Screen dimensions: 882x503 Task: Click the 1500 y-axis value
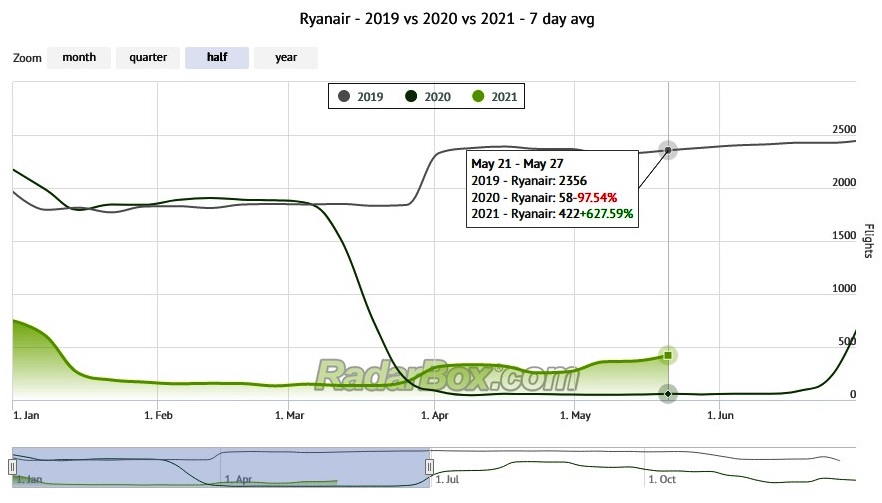pyautogui.click(x=844, y=235)
